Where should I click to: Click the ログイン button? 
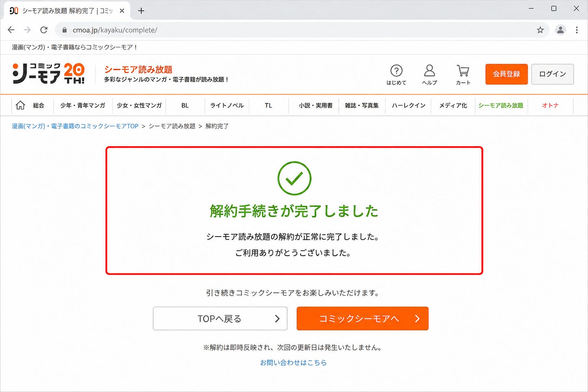point(552,74)
